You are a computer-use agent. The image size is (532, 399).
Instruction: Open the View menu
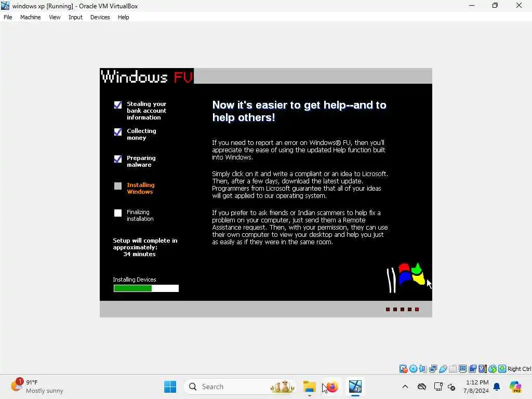[x=55, y=17]
